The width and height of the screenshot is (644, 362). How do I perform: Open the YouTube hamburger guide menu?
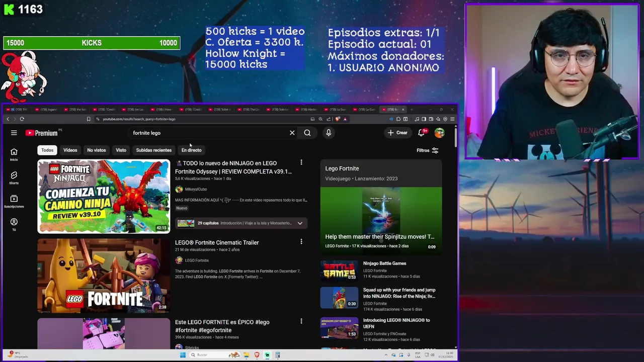14,133
